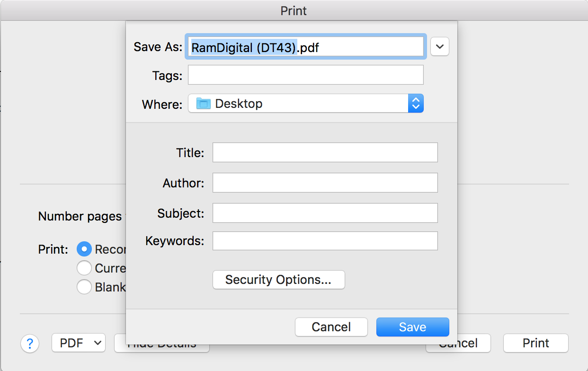Open Security Options dialog
The width and height of the screenshot is (588, 371).
coord(279,280)
